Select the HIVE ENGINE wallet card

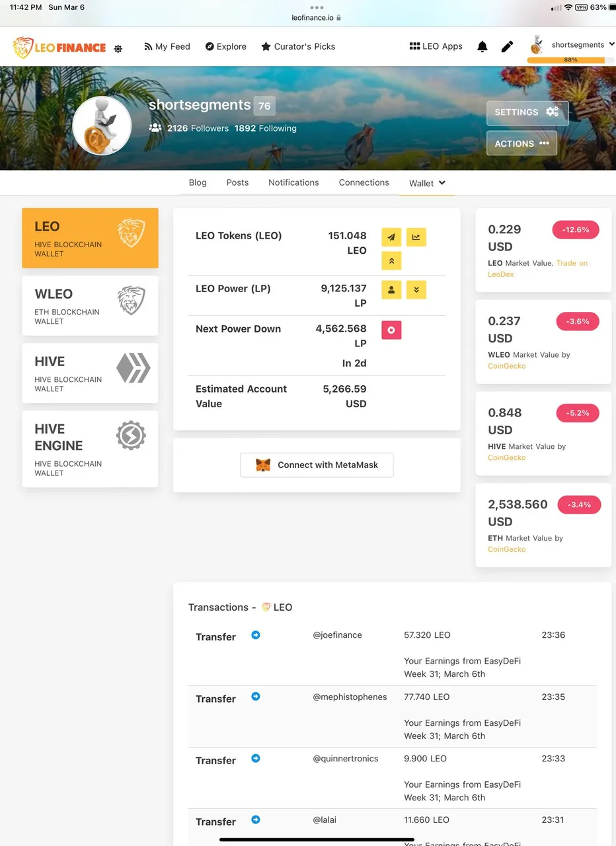tap(90, 449)
